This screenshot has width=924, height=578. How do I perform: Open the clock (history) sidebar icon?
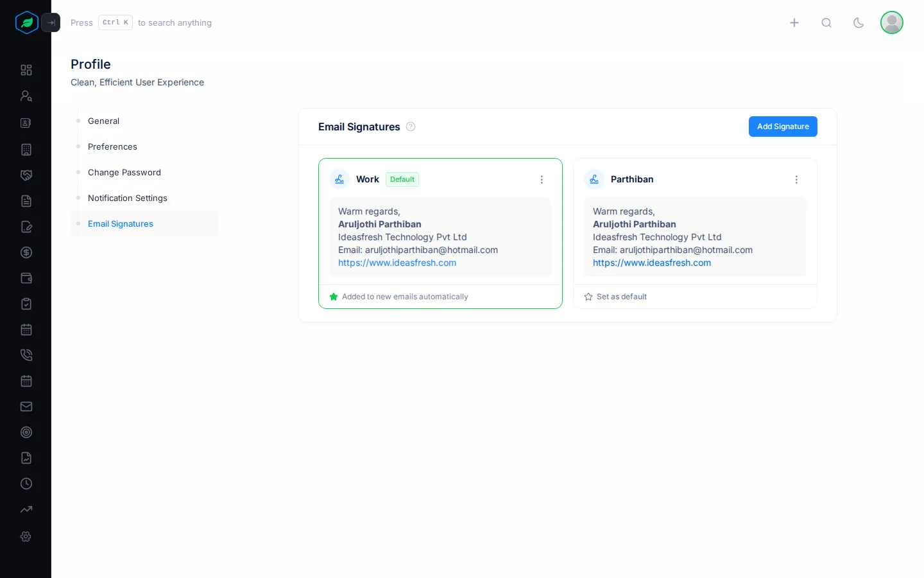pyautogui.click(x=26, y=484)
